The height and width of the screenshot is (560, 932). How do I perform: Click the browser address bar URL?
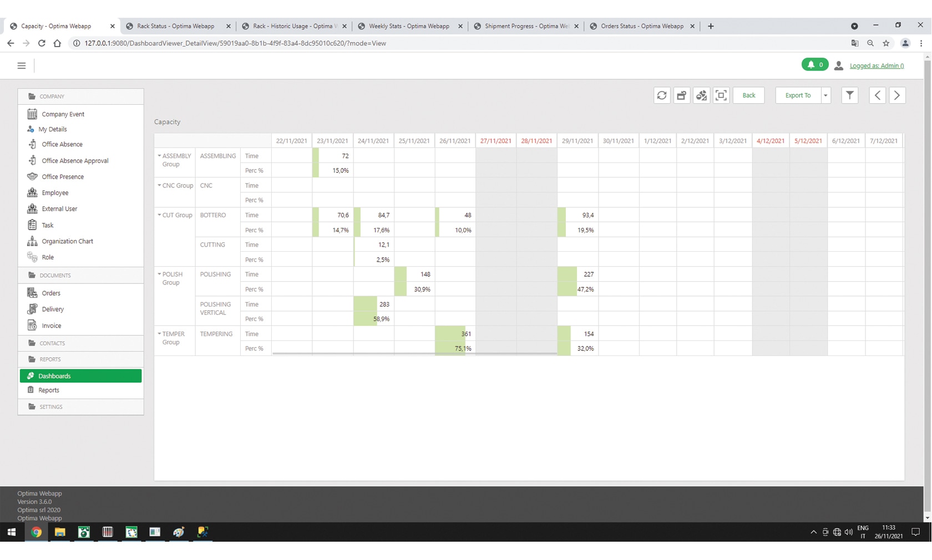coord(235,43)
